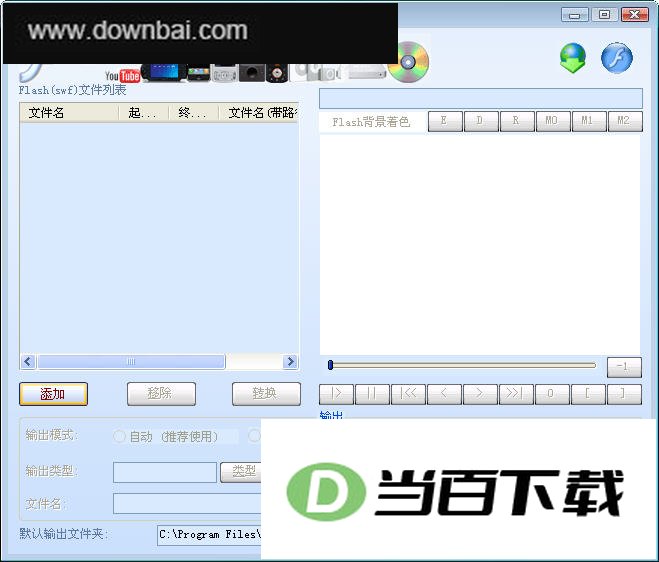Screen dimensions: 659x562
Task: Select the M0 mode button
Action: 553,121
